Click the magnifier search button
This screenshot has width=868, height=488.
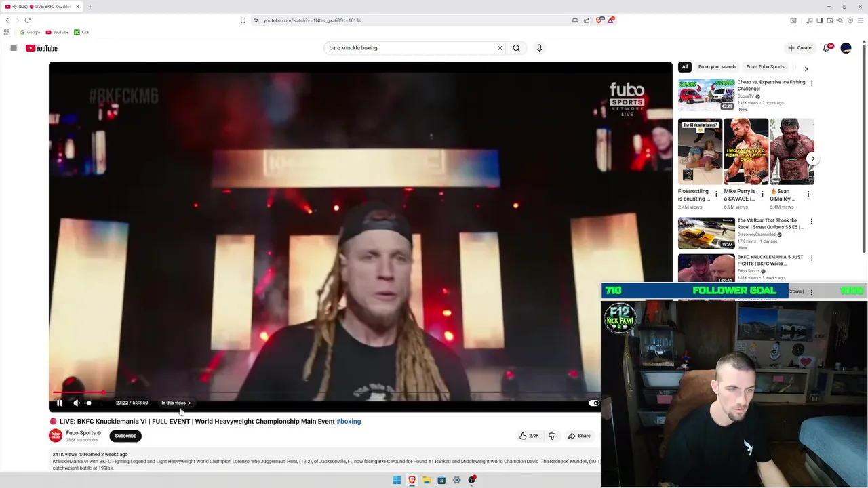(x=517, y=48)
